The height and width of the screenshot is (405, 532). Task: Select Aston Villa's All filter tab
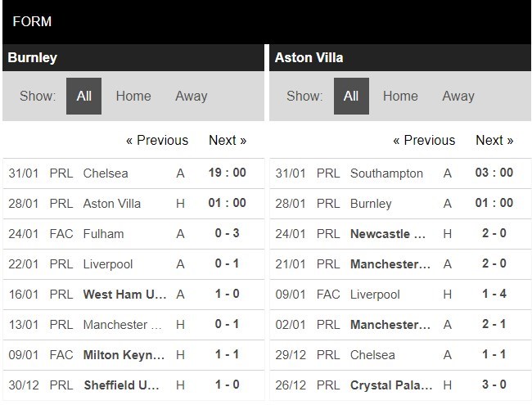tap(351, 96)
